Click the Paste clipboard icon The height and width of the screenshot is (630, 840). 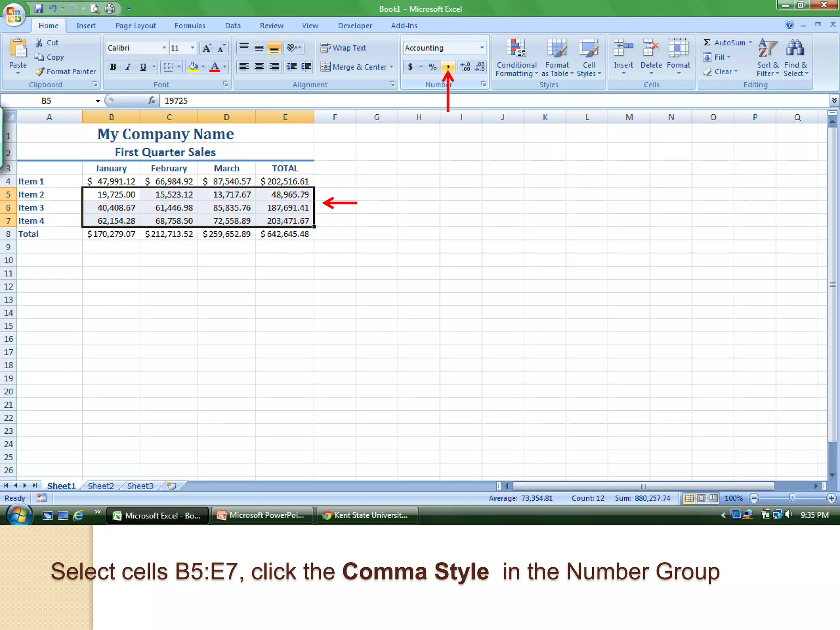point(18,48)
